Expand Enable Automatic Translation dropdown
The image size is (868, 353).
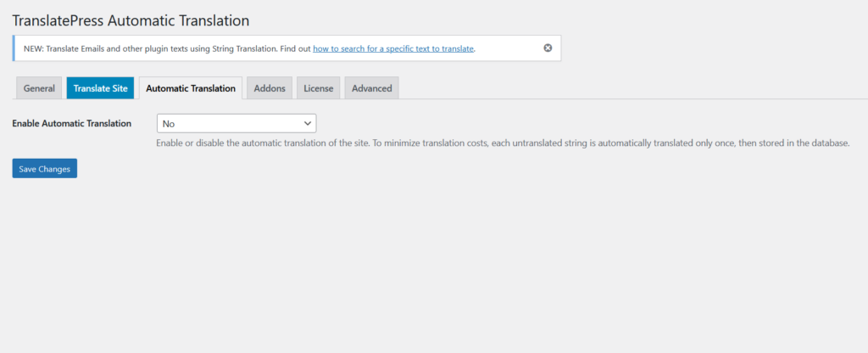point(236,124)
